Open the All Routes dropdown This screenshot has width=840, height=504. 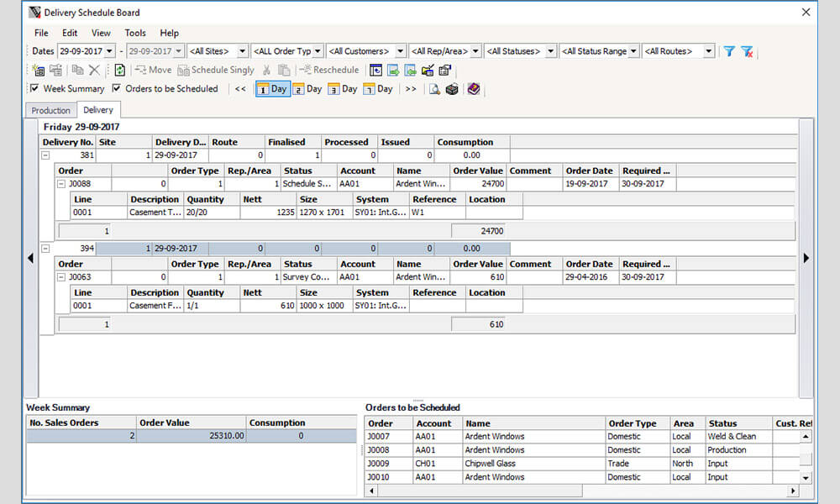708,51
